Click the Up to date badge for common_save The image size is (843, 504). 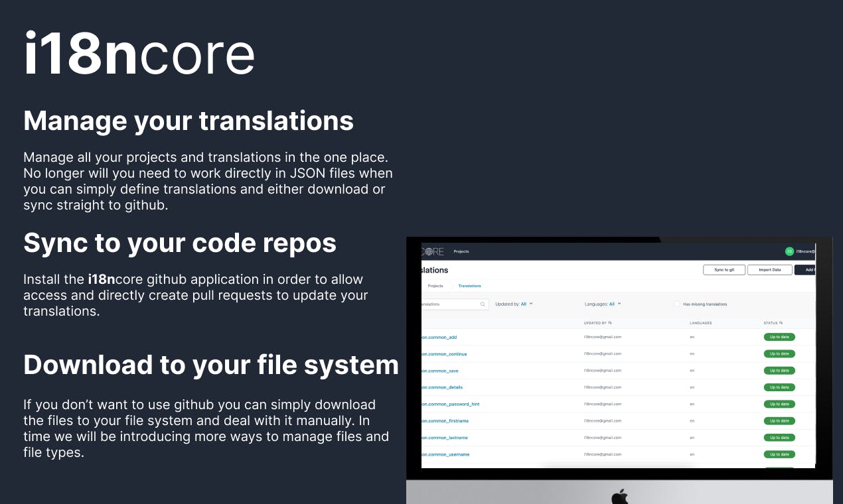779,371
